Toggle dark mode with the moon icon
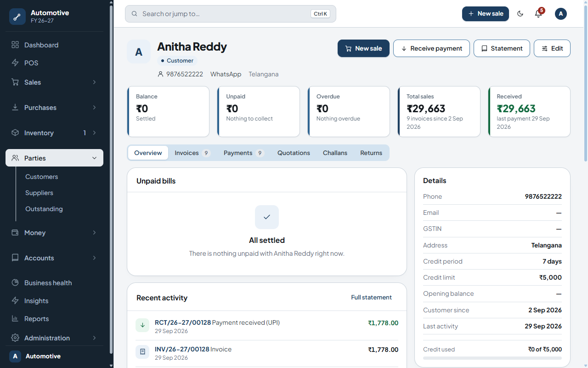 click(x=520, y=14)
